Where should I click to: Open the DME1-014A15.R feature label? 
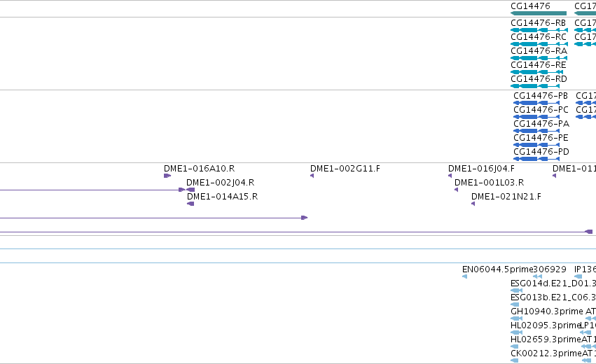tap(222, 197)
